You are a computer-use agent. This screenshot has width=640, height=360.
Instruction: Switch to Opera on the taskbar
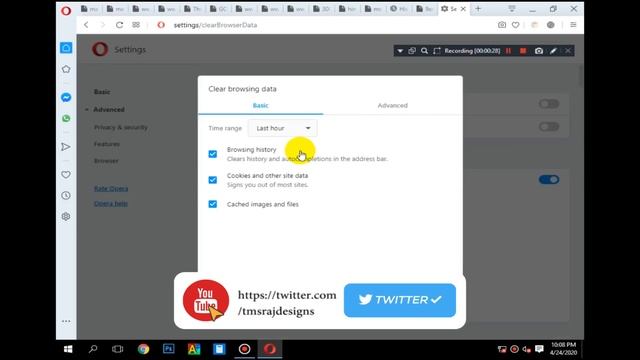[x=269, y=349]
